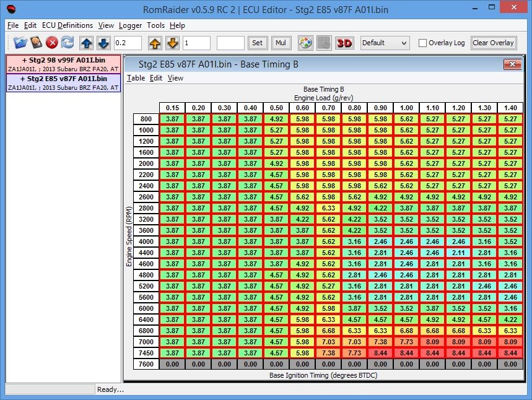Screen dimensions: 532x400
Task: Click the empty set value input field
Action: 230,43
